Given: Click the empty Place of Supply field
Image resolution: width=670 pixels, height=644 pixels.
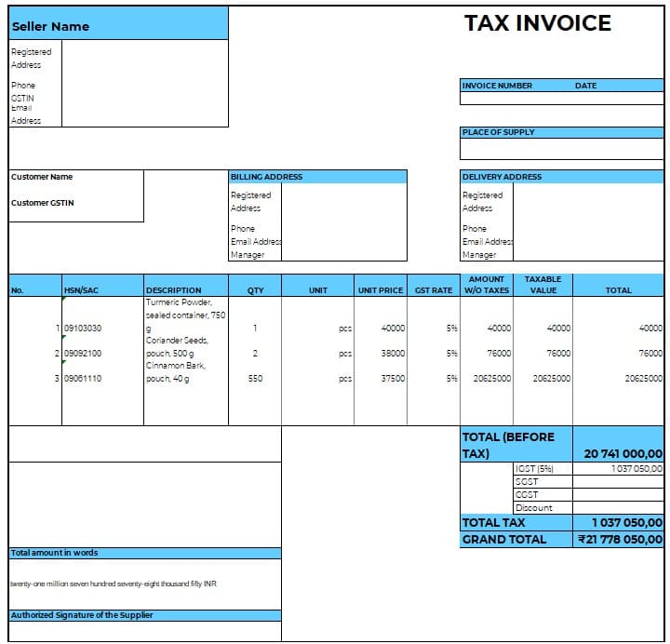Looking at the screenshot, I should point(561,149).
